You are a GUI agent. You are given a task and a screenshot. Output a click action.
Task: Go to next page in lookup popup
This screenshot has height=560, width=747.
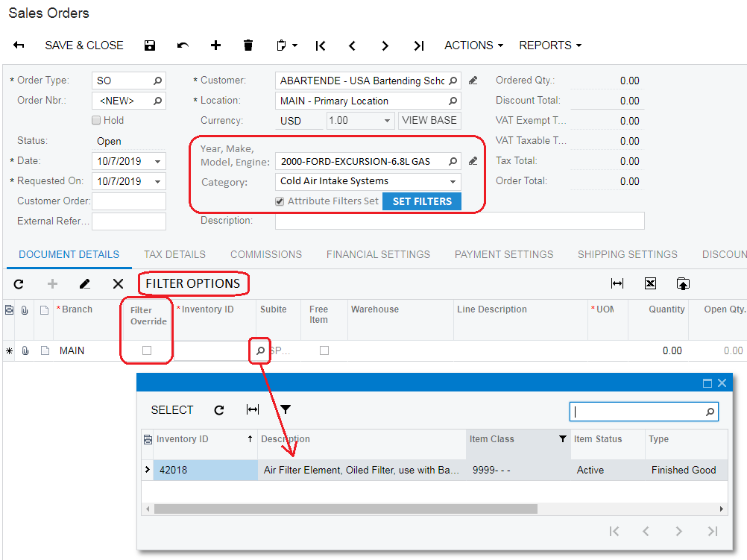[x=679, y=532]
